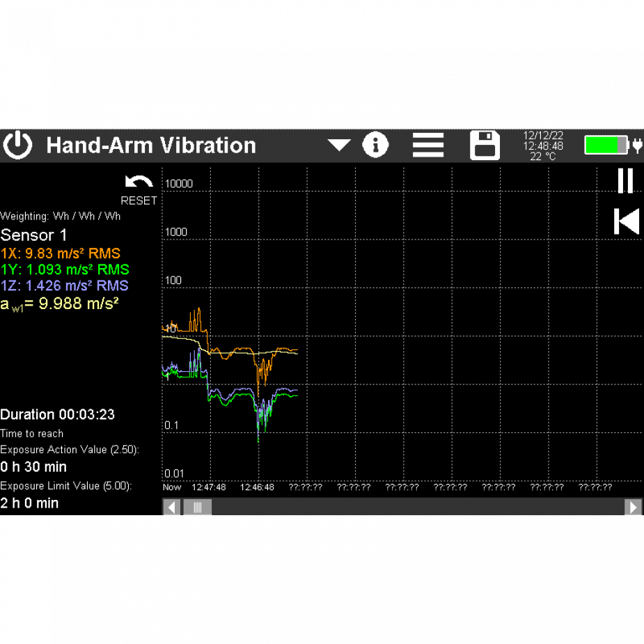Select Time to reach label
The image size is (644, 644).
point(31,433)
